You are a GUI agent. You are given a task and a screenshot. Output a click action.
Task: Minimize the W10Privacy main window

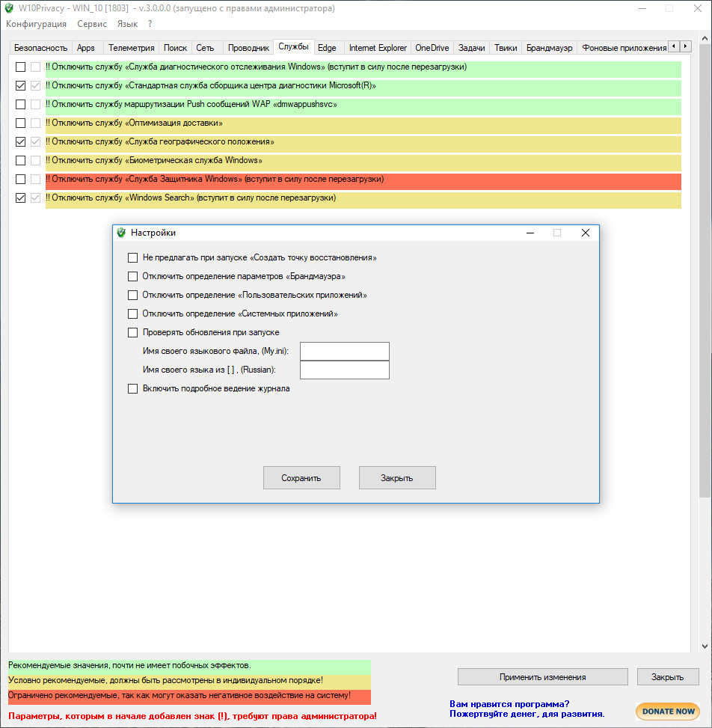[x=642, y=8]
